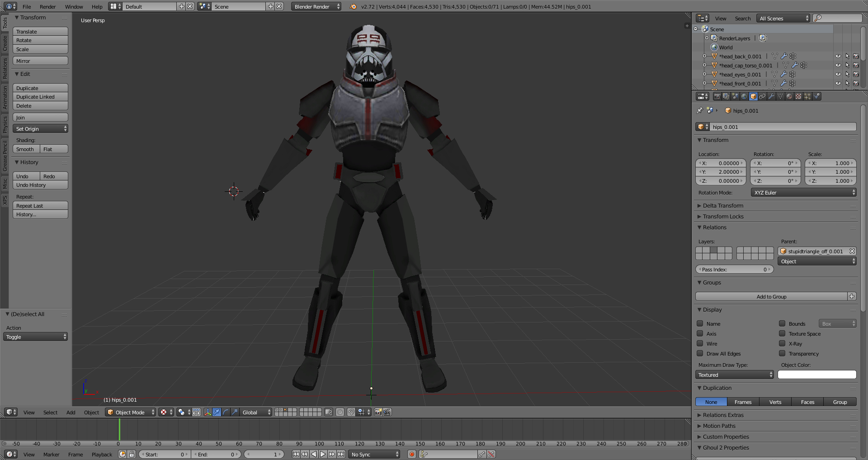Click the Location Y value field
Image resolution: width=868 pixels, height=460 pixels.
click(x=721, y=172)
